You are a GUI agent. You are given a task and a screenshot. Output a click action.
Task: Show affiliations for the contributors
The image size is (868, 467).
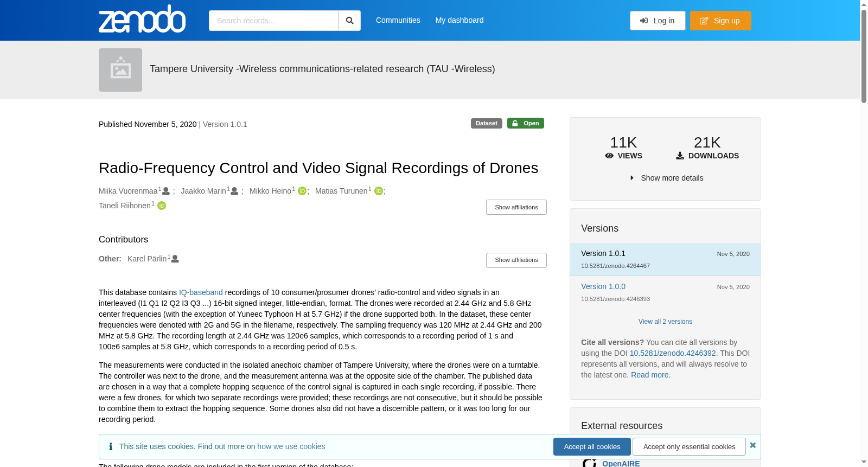(516, 260)
